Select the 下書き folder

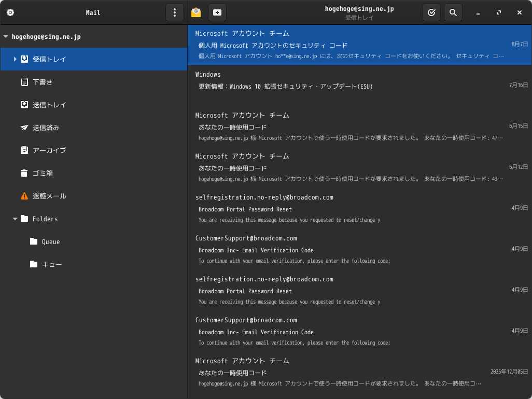[94, 82]
